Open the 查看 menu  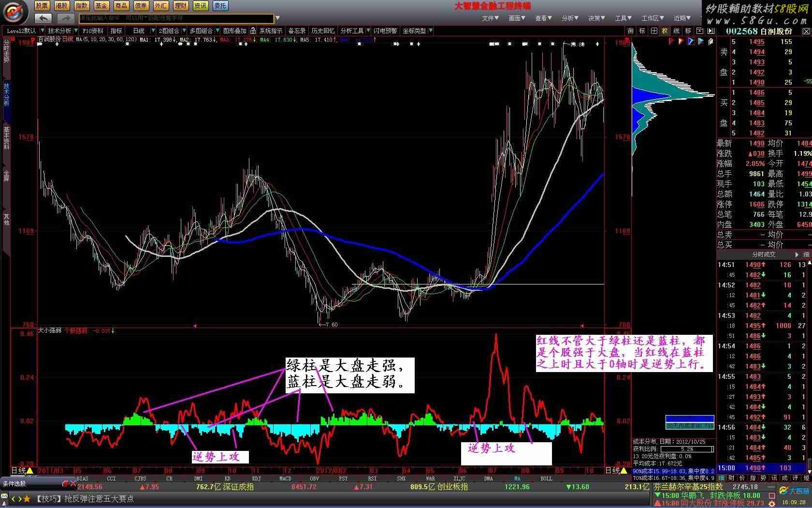543,18
